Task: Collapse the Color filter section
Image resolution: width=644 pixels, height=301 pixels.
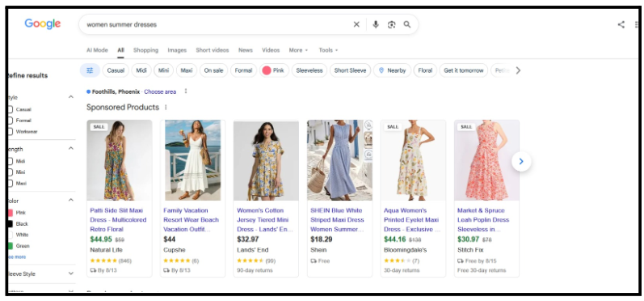Action: click(70, 200)
